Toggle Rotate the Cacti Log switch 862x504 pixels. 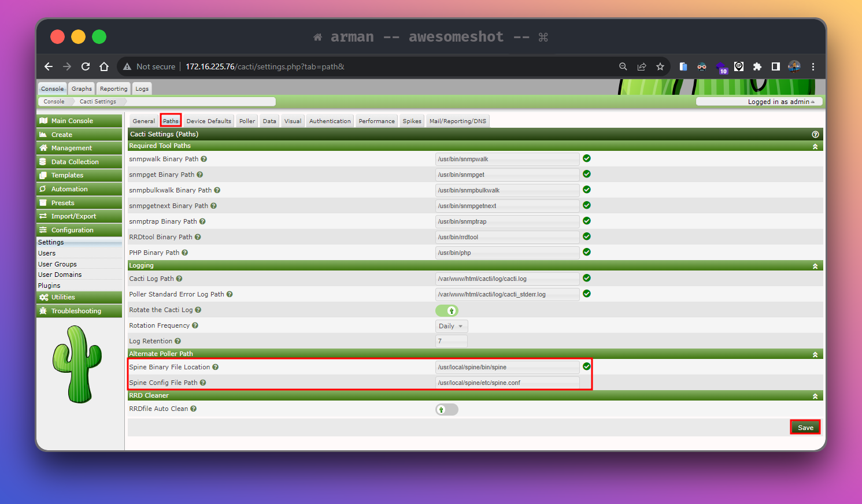446,310
